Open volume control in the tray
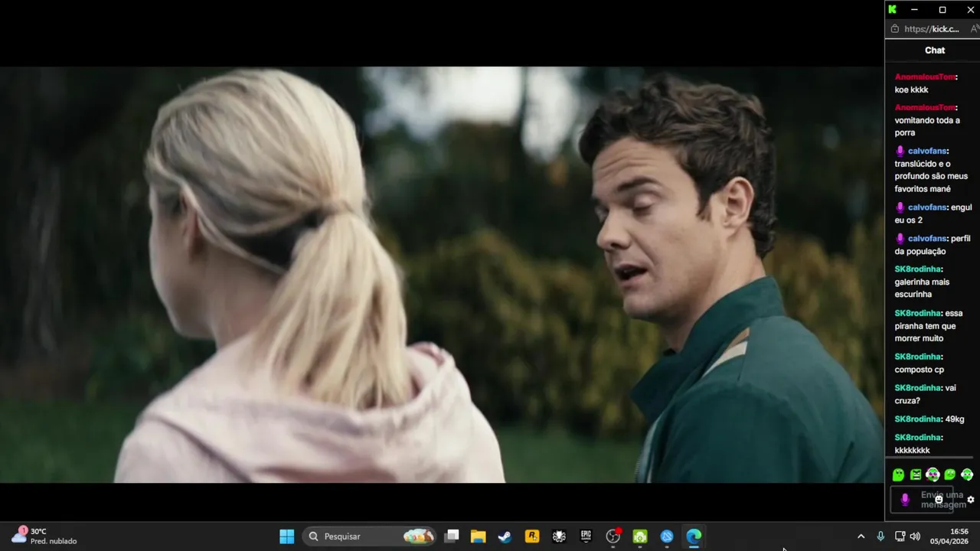The width and height of the screenshot is (980, 551). [x=915, y=536]
